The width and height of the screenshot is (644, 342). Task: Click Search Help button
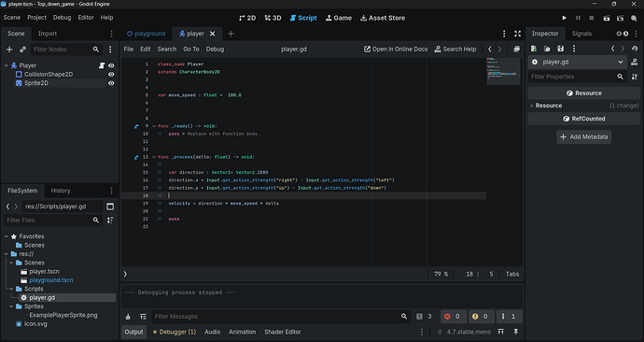(455, 49)
